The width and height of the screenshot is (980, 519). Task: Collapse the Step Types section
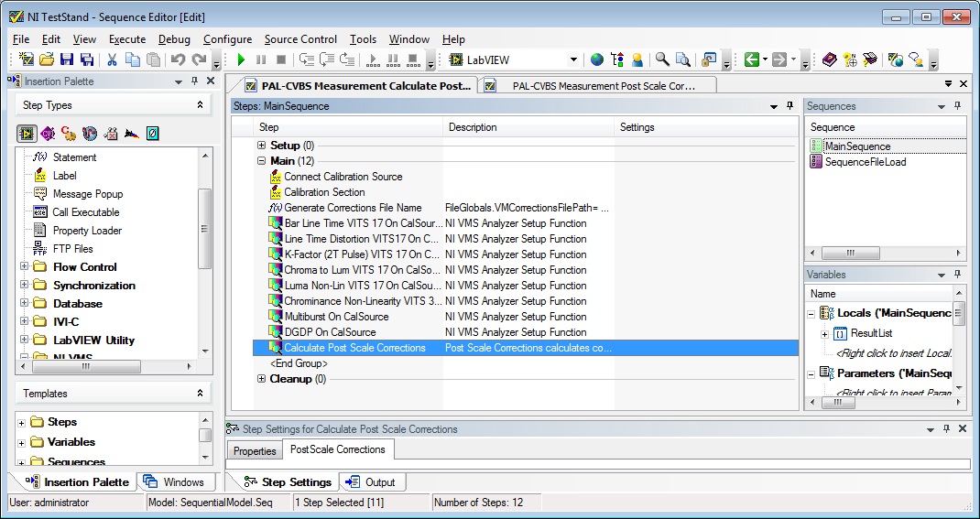tap(200, 105)
